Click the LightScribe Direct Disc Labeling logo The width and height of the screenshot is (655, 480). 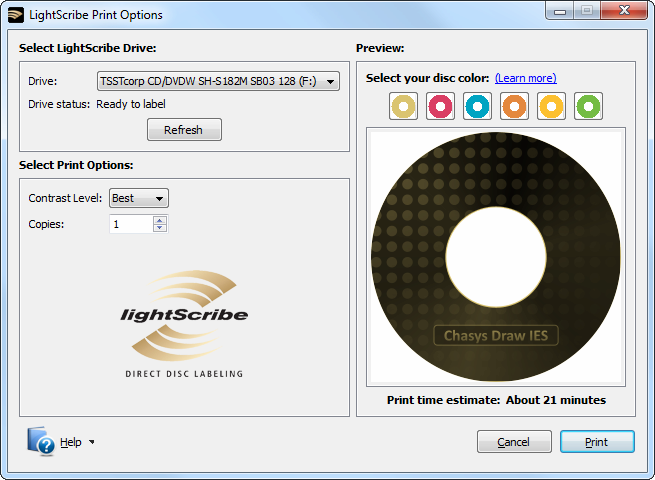click(x=184, y=324)
